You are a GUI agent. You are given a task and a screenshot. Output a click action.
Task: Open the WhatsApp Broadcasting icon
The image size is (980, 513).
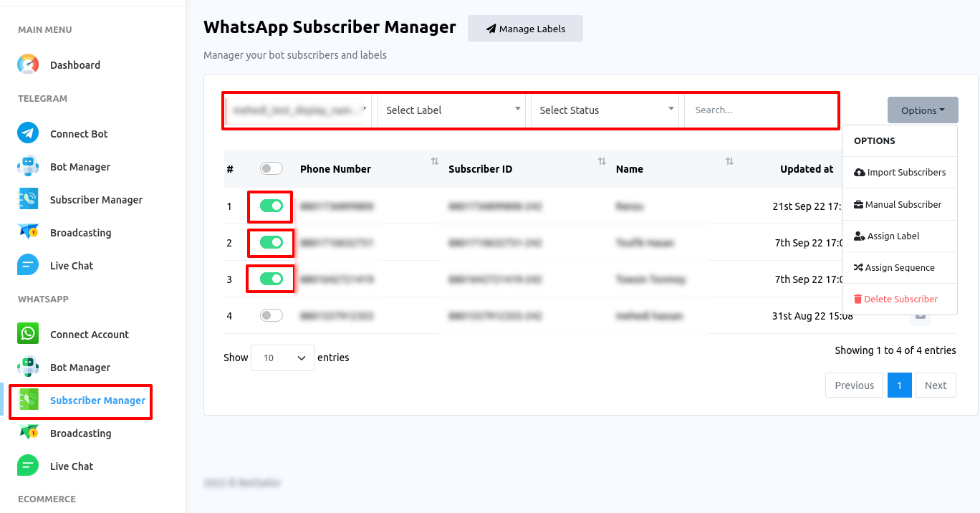[28, 433]
